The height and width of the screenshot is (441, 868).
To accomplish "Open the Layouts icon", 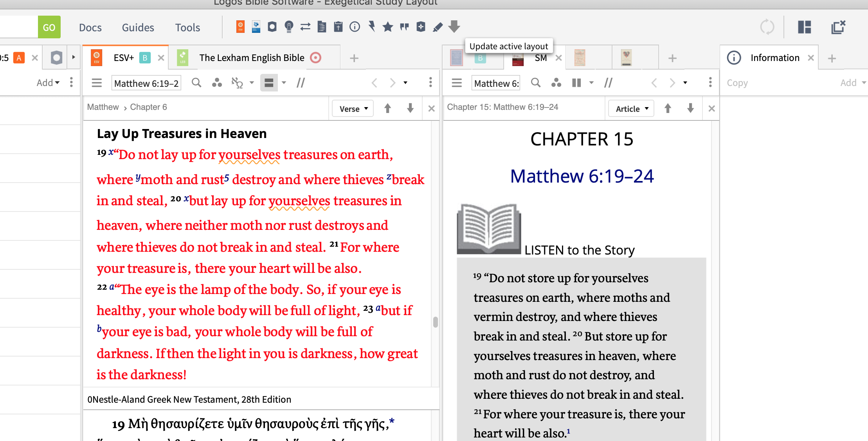I will tap(804, 27).
